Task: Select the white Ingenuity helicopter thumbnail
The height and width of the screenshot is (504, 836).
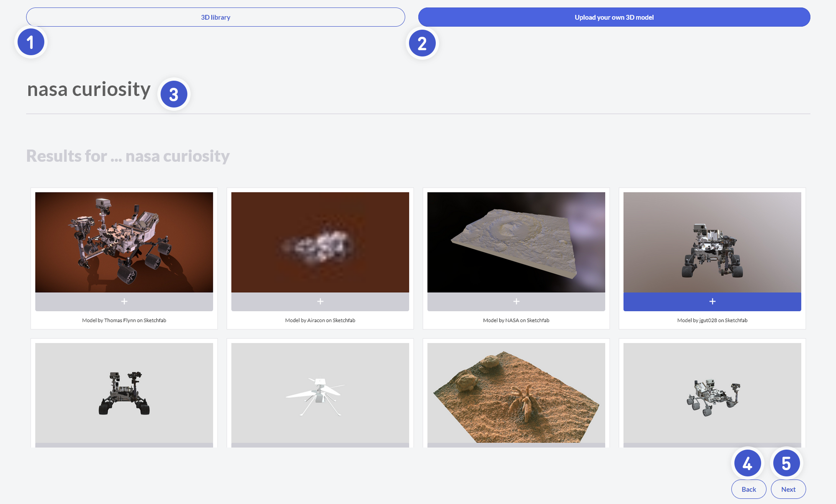Action: 320,393
